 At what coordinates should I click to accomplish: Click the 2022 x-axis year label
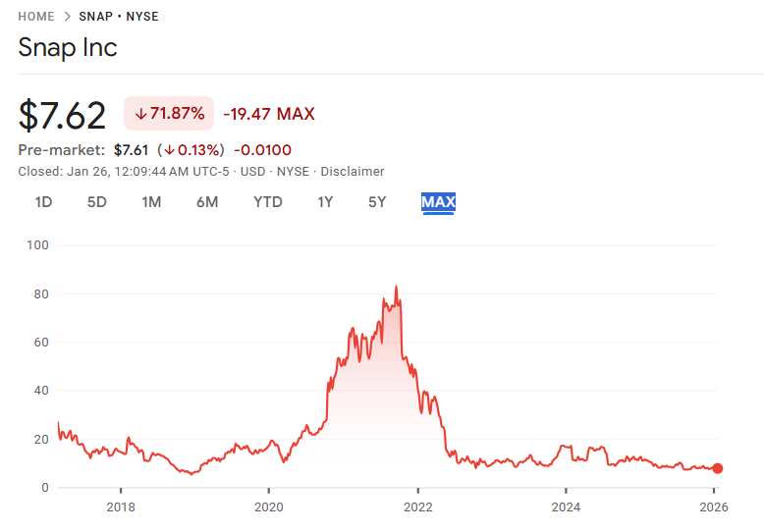point(417,507)
